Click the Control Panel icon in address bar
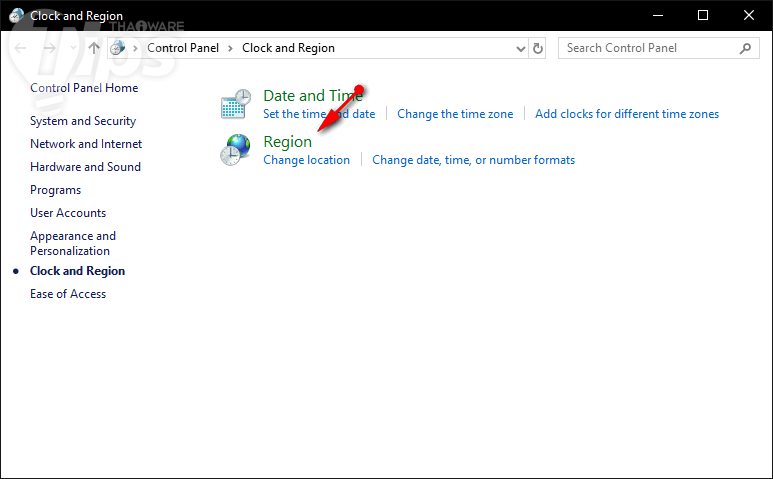 (119, 48)
